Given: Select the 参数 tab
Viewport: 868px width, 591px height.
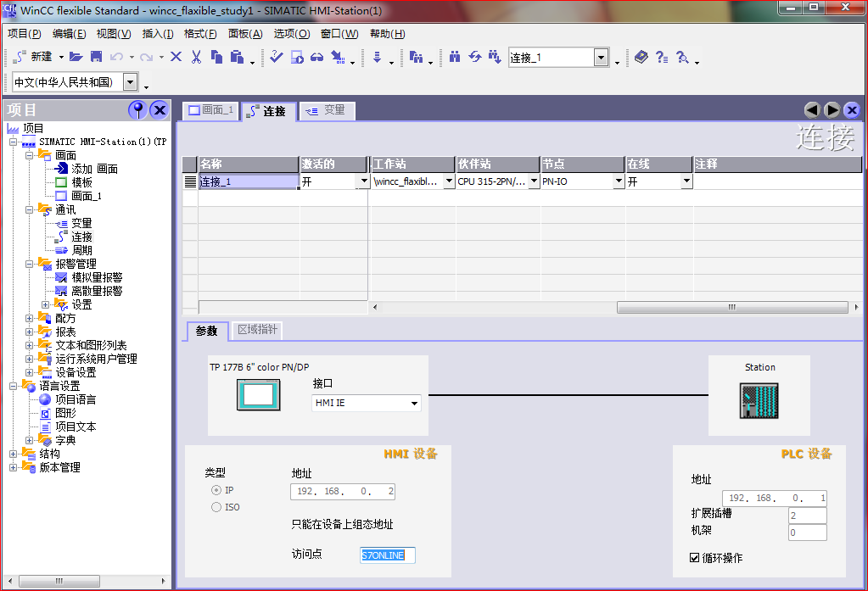Looking at the screenshot, I should point(206,331).
